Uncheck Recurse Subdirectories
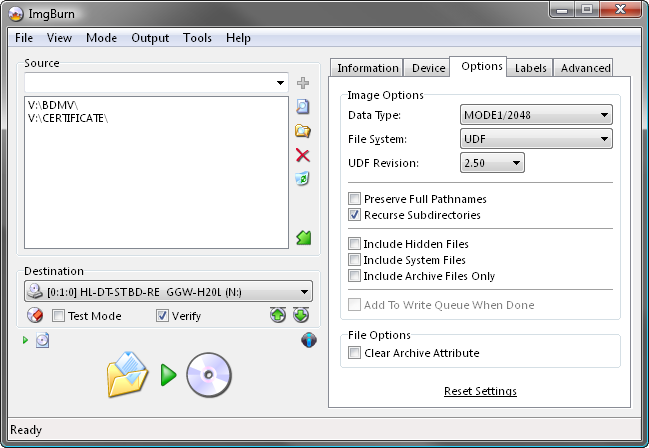The image size is (649, 448). [354, 215]
